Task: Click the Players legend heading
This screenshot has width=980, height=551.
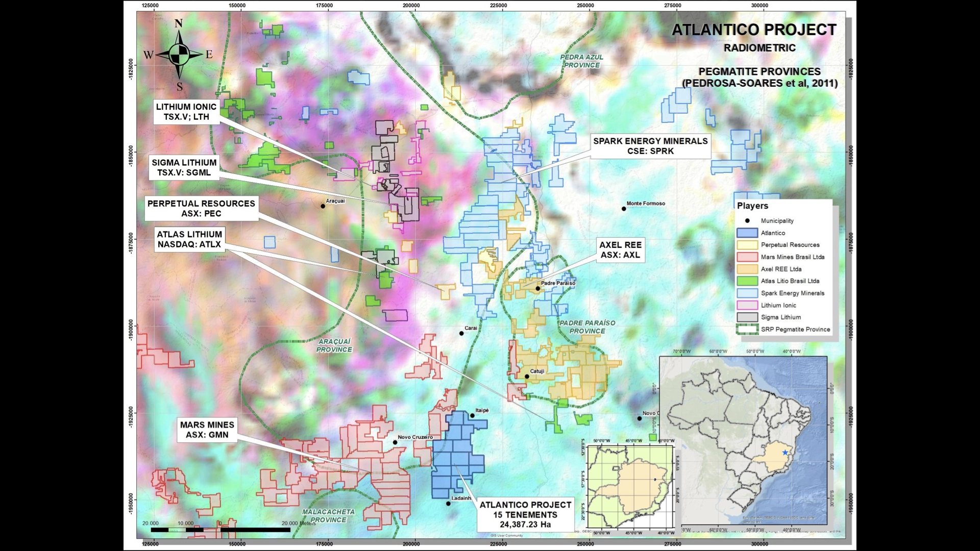Action: [x=752, y=206]
